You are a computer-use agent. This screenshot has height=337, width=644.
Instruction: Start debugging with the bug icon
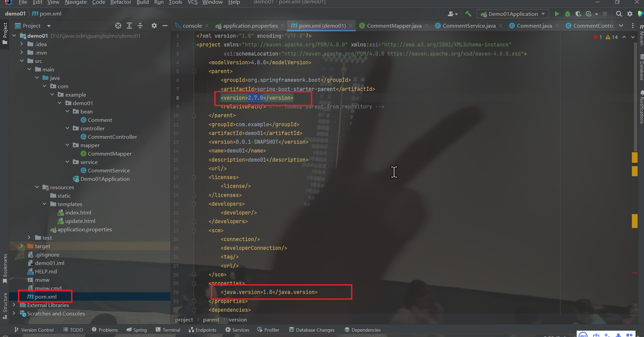[x=568, y=14]
